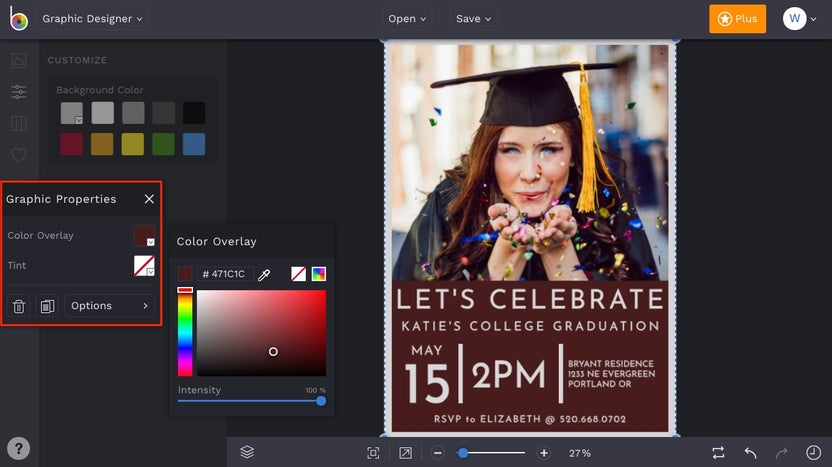Redo the last action
Image resolution: width=832 pixels, height=467 pixels.
click(782, 453)
